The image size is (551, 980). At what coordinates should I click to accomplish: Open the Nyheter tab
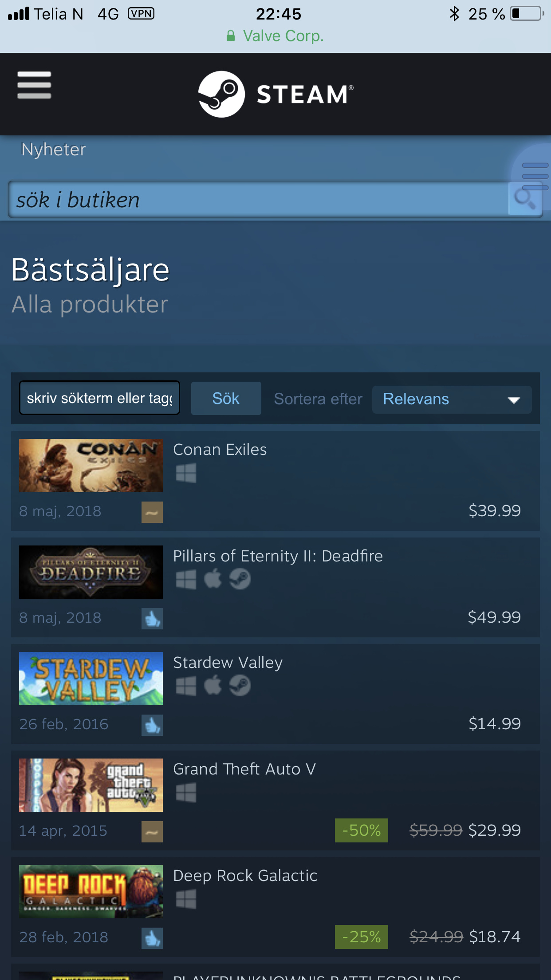54,150
